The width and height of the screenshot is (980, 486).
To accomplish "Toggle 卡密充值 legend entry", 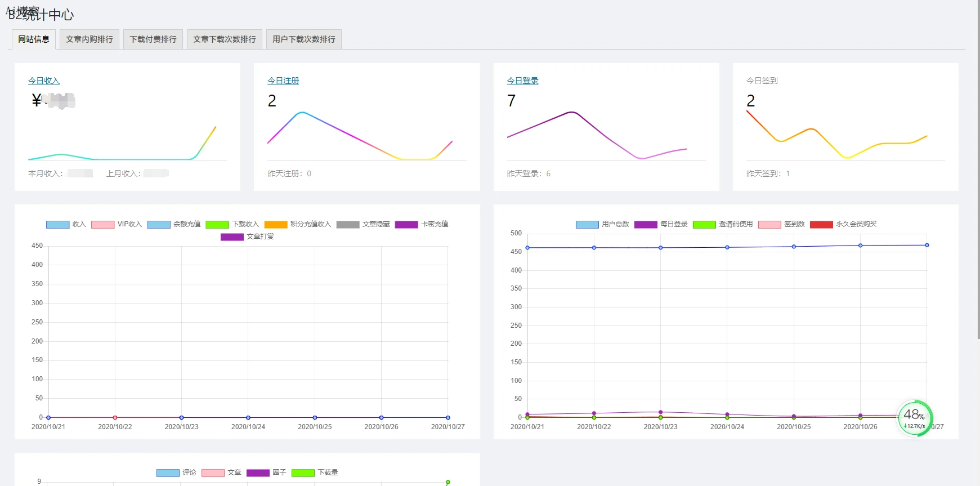I will (x=406, y=225).
